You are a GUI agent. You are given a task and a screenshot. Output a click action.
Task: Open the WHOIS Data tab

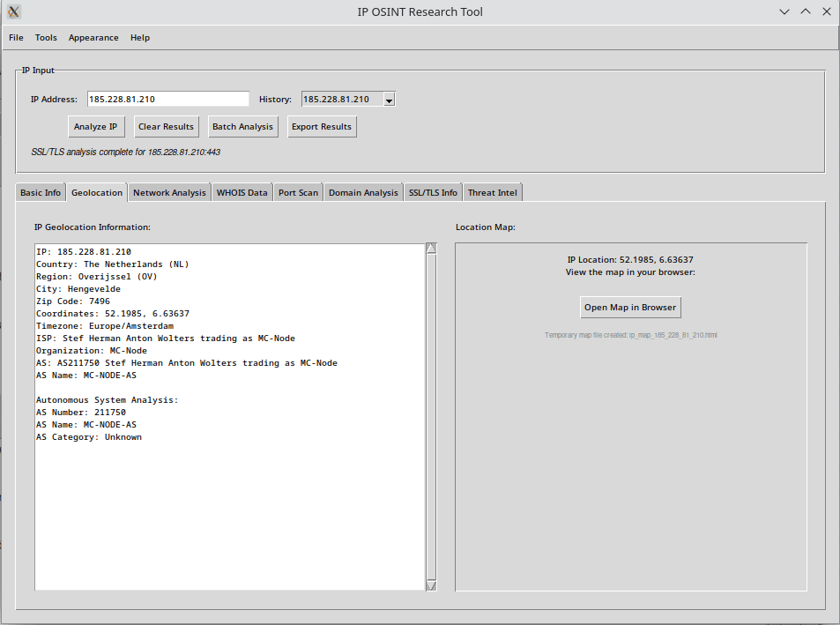click(x=242, y=193)
